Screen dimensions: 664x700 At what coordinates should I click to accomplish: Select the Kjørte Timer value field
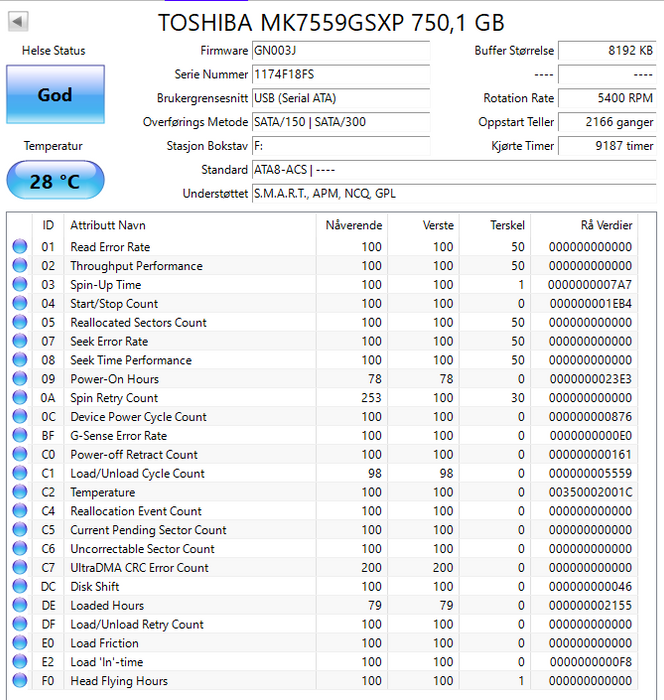pos(606,146)
